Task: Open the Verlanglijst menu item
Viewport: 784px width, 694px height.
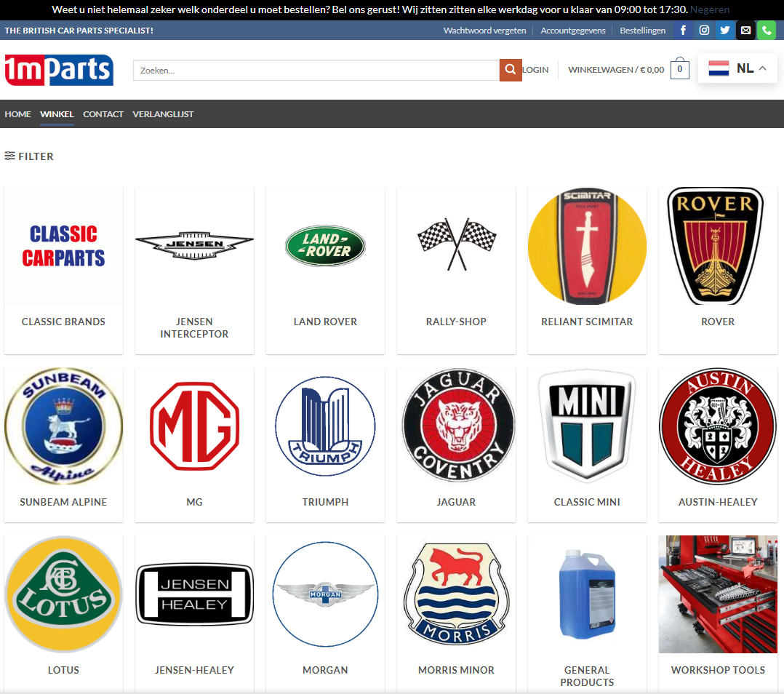Action: 163,114
